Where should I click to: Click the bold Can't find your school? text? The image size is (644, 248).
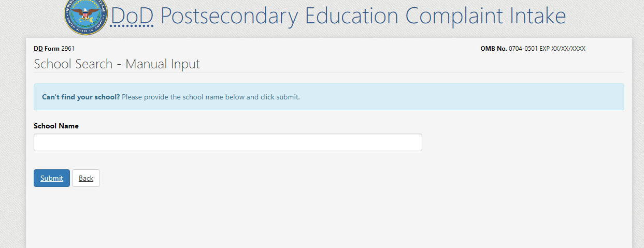[x=81, y=97]
